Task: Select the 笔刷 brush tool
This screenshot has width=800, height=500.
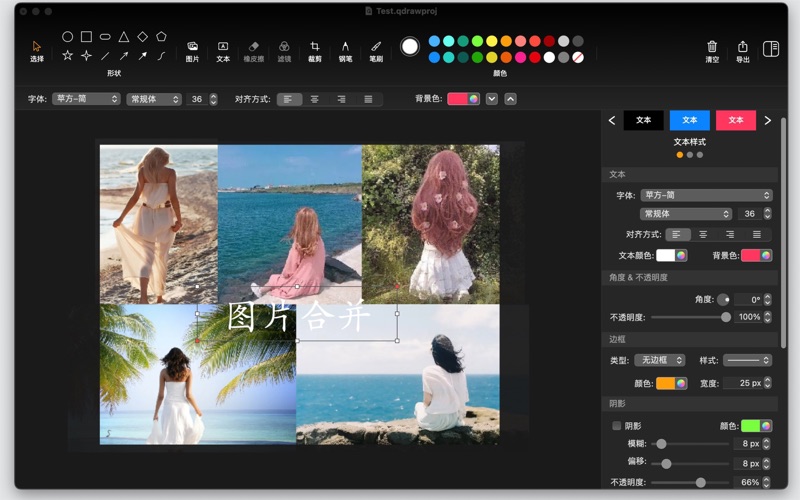Action: point(376,50)
